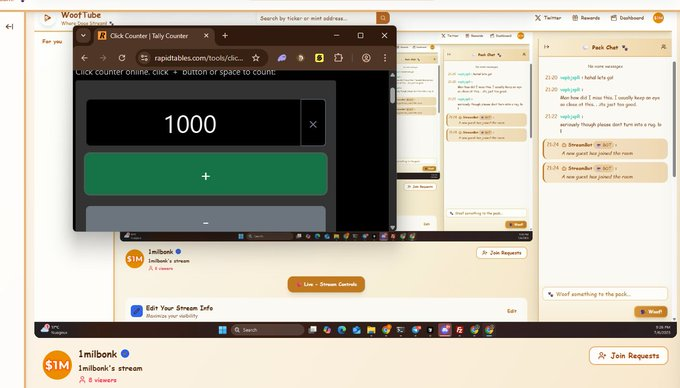Click the first 21:24 StreamBot message in large chat
This screenshot has width=680, height=388.
[x=605, y=149]
